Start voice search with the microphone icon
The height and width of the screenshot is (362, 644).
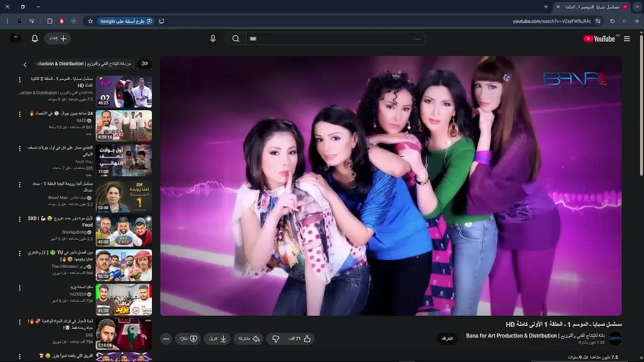213,39
